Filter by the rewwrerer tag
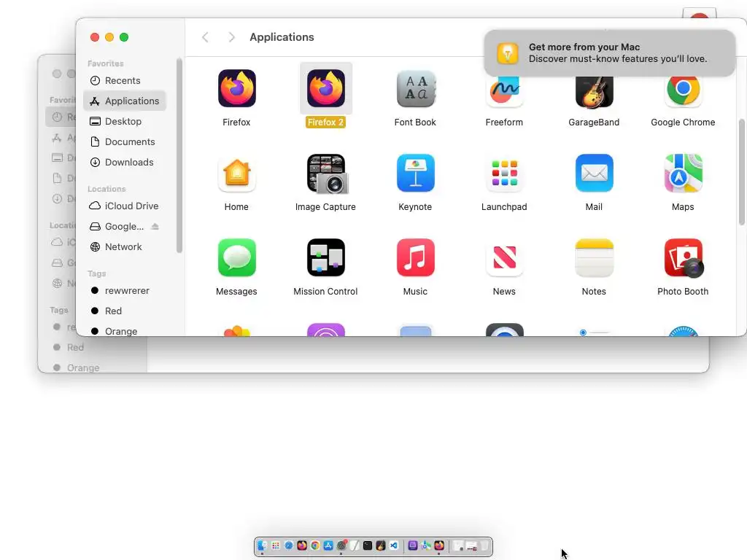747x560 pixels. (125, 290)
